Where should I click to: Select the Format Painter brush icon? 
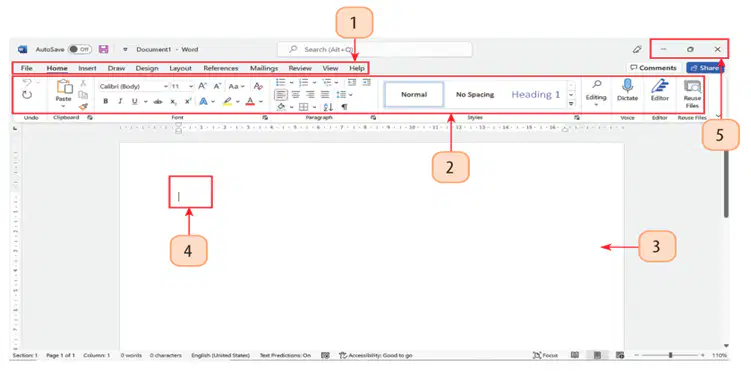pyautogui.click(x=83, y=106)
